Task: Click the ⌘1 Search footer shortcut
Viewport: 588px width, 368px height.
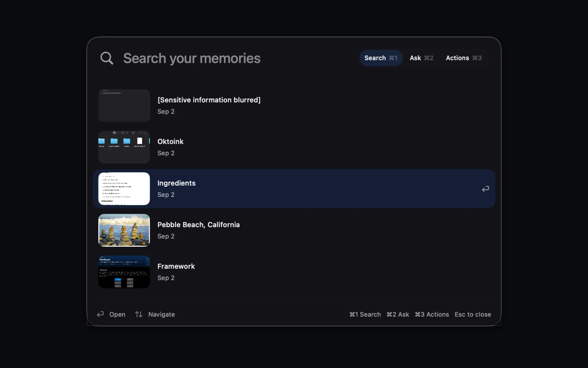Action: [x=365, y=314]
